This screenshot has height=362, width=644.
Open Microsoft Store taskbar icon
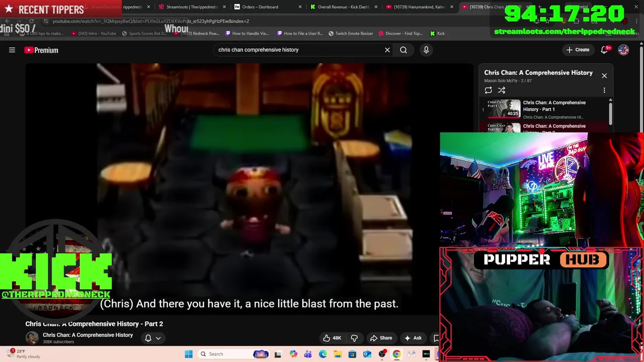coord(352,354)
